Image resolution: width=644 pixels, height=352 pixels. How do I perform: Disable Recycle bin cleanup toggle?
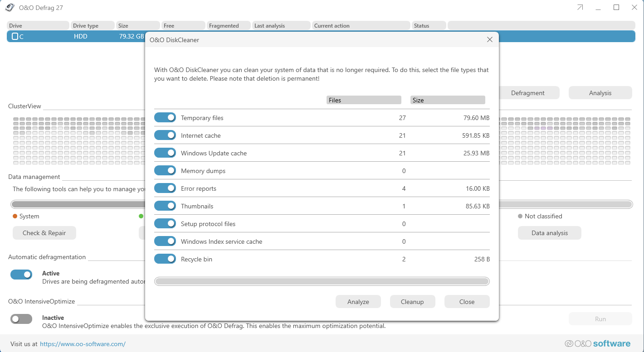click(165, 259)
